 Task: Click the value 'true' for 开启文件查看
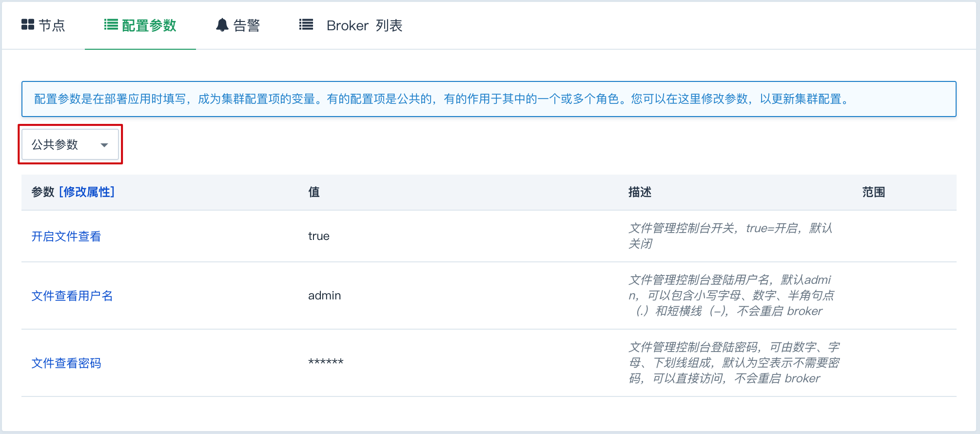tap(319, 236)
